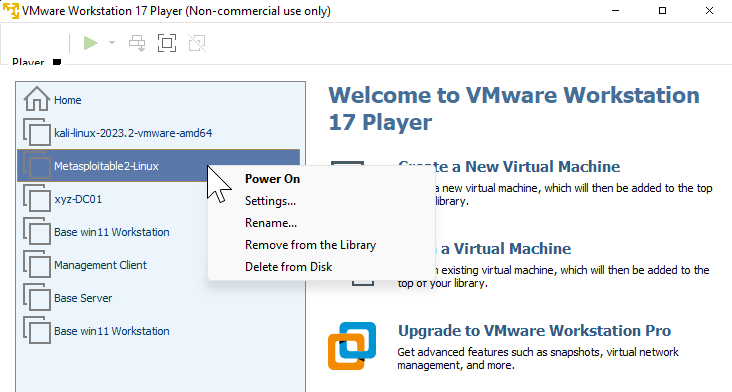Choose Settings... from the context menu

pos(322,201)
